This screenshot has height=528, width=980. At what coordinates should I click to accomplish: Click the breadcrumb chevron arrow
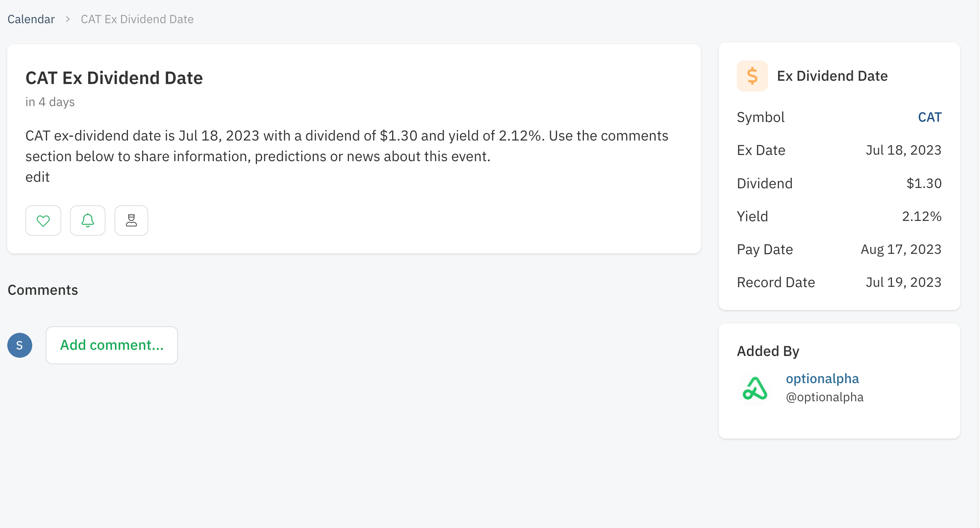[68, 18]
